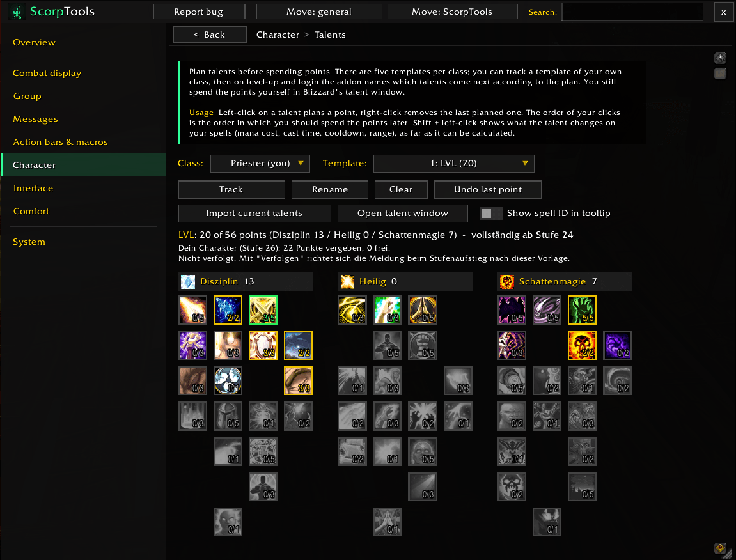Select the purple masked face 0/3 Schattenmagie talent

pyautogui.click(x=512, y=345)
